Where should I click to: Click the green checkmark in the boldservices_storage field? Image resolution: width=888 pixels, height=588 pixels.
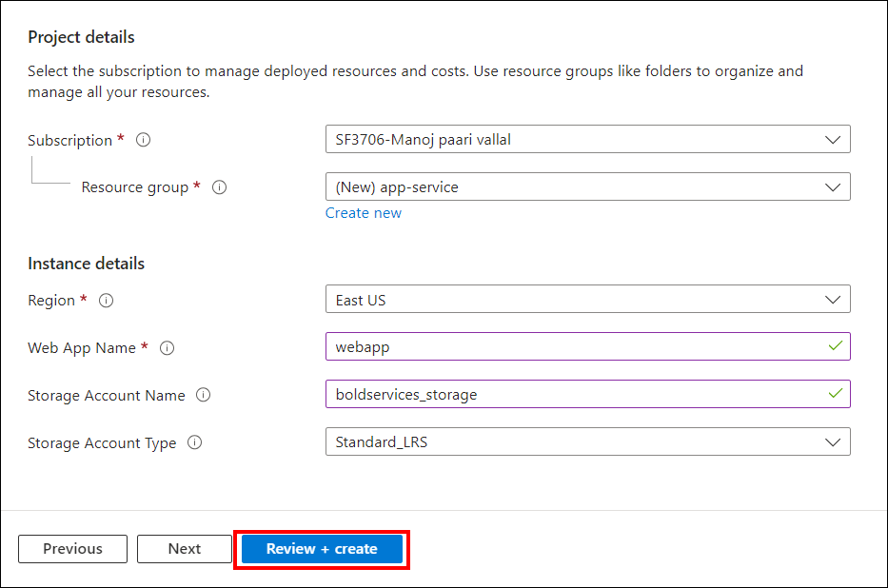(835, 394)
